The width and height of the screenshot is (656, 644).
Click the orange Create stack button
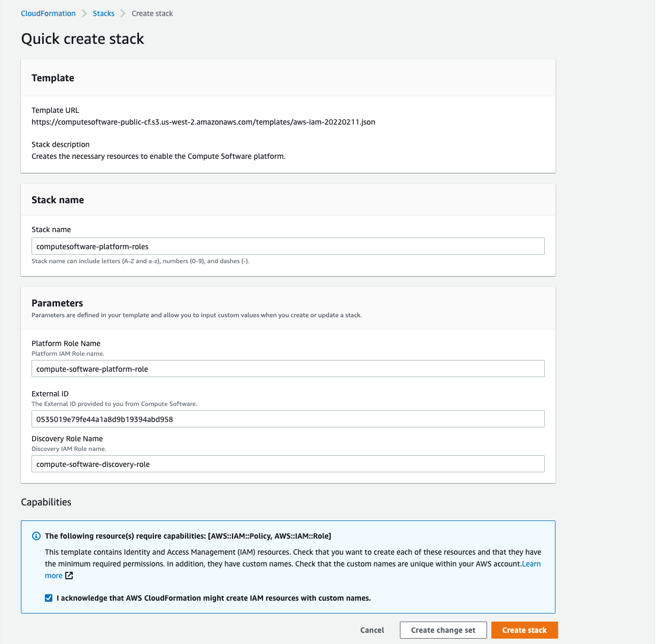[x=524, y=630]
